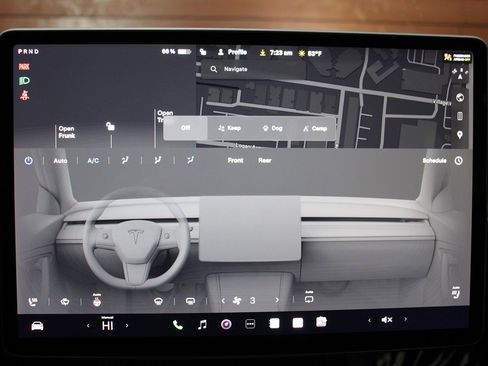This screenshot has height=366, width=488.
Task: Tap the center screen in the cabin view
Action: click(250, 228)
